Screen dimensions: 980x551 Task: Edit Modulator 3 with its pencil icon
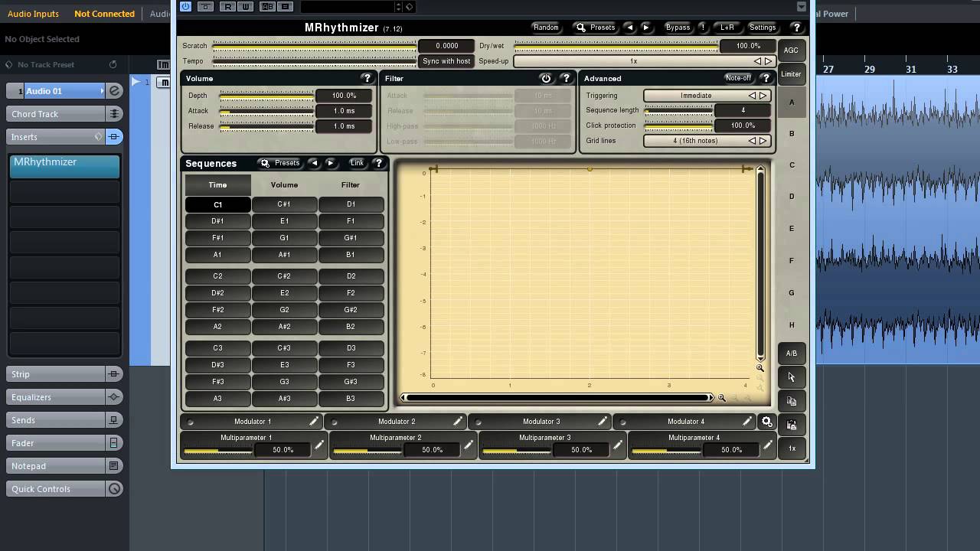tap(603, 422)
